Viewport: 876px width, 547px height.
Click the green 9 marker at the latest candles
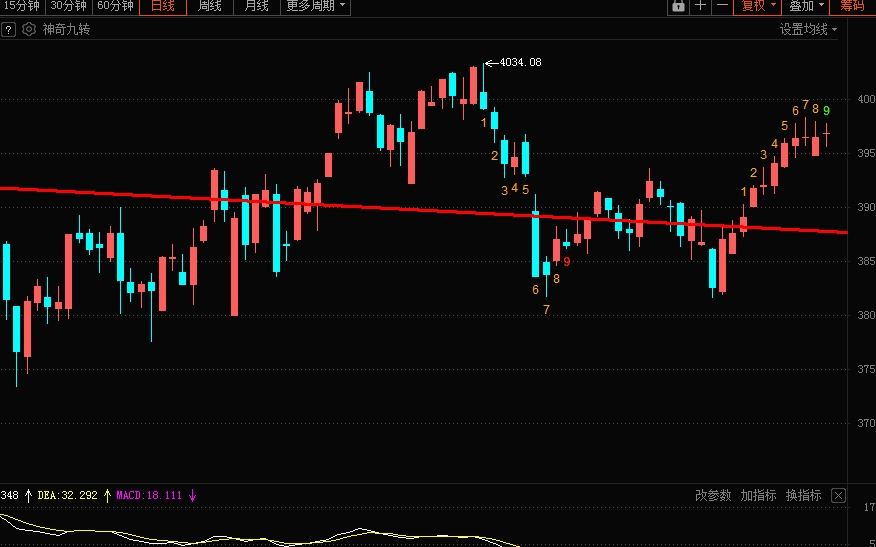coord(826,111)
